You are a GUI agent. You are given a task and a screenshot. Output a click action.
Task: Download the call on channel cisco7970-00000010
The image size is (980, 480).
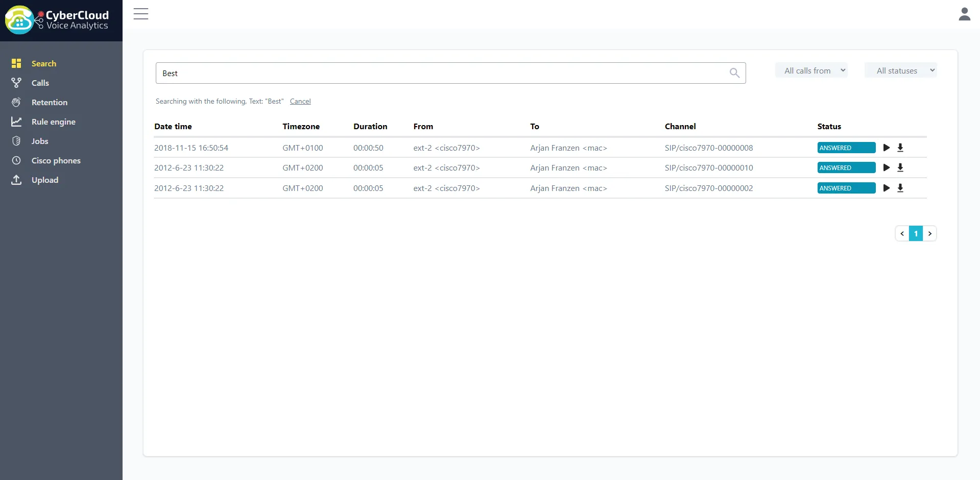coord(900,167)
